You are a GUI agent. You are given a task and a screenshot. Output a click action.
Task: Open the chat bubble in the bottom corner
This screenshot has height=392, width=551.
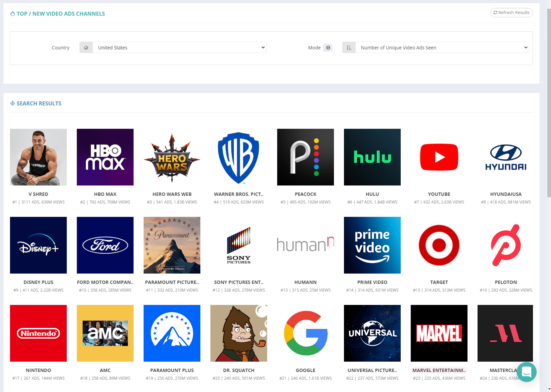coord(527,373)
